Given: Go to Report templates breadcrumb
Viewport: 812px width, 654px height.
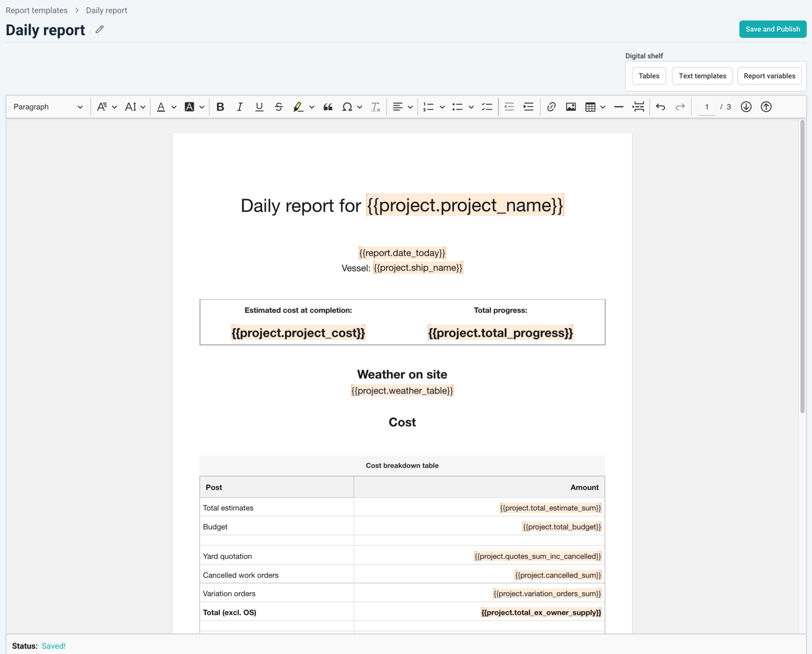Looking at the screenshot, I should click(x=37, y=10).
